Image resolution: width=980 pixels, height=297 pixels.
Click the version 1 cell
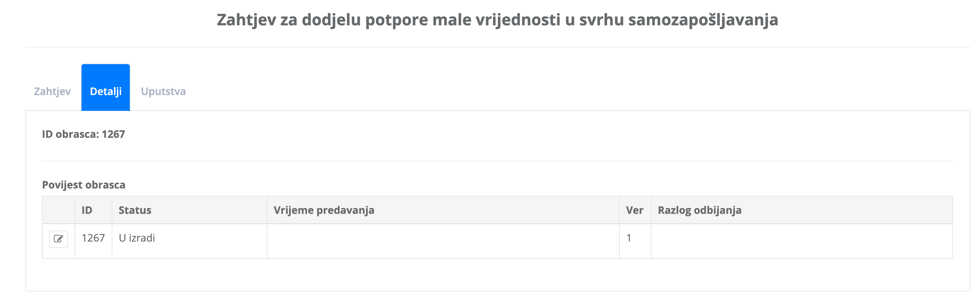click(629, 238)
